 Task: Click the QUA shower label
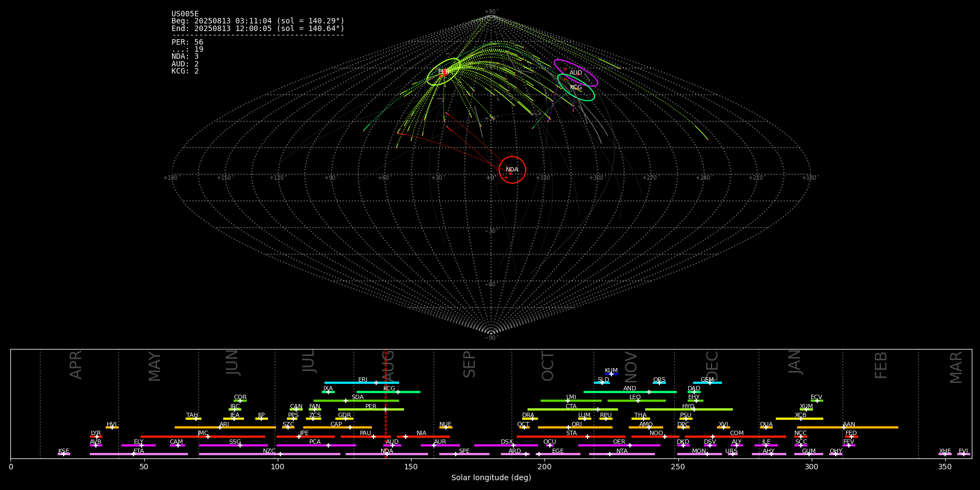point(766,425)
